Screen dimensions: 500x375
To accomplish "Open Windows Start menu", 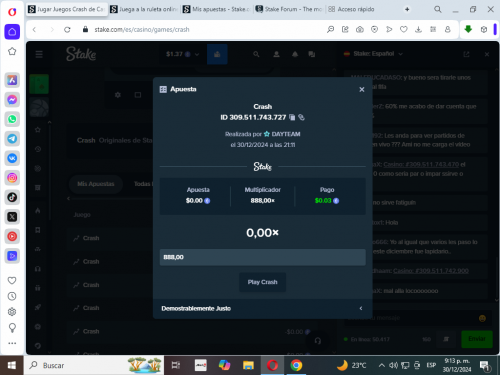I will (x=12, y=365).
